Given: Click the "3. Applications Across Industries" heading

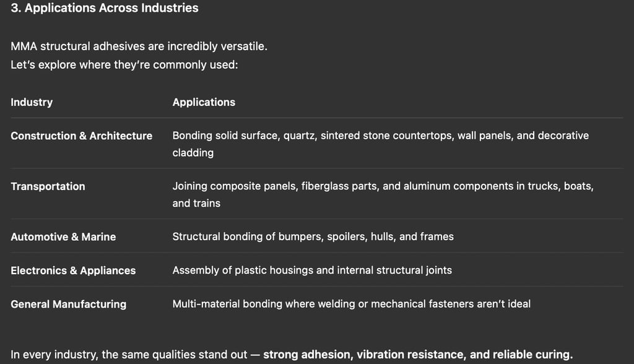Looking at the screenshot, I should click(105, 8).
